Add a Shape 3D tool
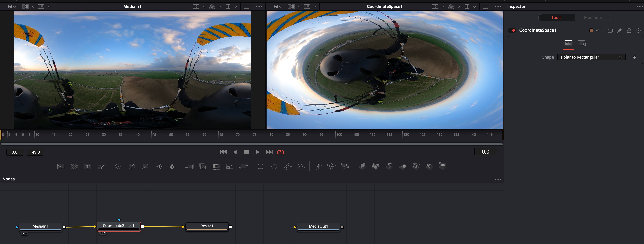Image resolution: width=644 pixels, height=244 pixels. (x=376, y=166)
